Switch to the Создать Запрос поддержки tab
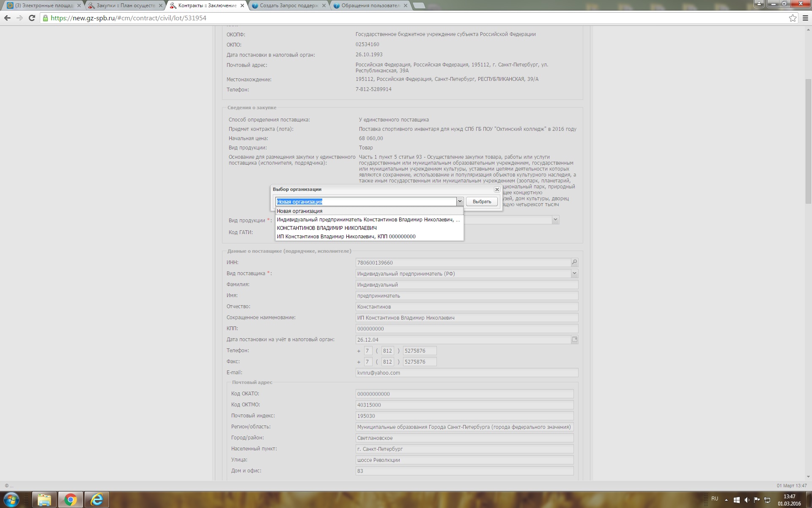 click(x=288, y=6)
